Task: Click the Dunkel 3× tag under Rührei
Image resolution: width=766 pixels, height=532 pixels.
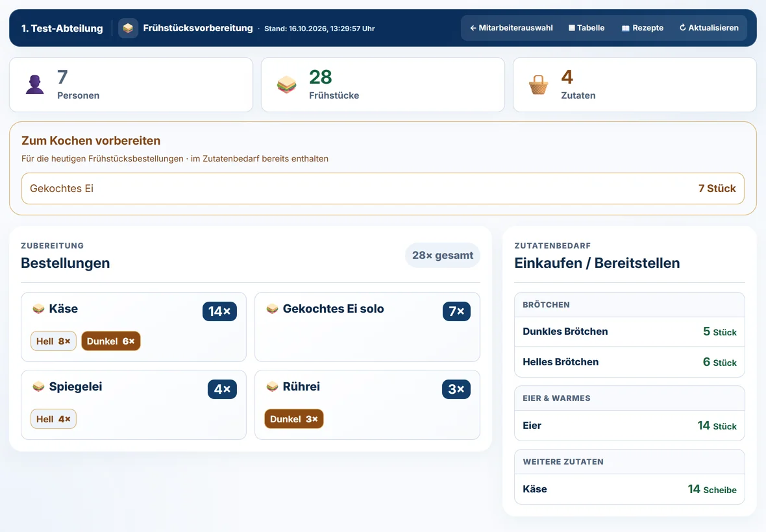Action: pyautogui.click(x=294, y=418)
